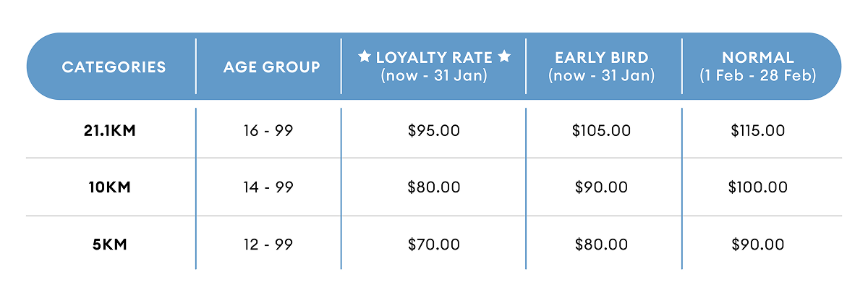The height and width of the screenshot is (293, 868).
Task: Click the star right of LOYALTY RATE
Action: [504, 57]
